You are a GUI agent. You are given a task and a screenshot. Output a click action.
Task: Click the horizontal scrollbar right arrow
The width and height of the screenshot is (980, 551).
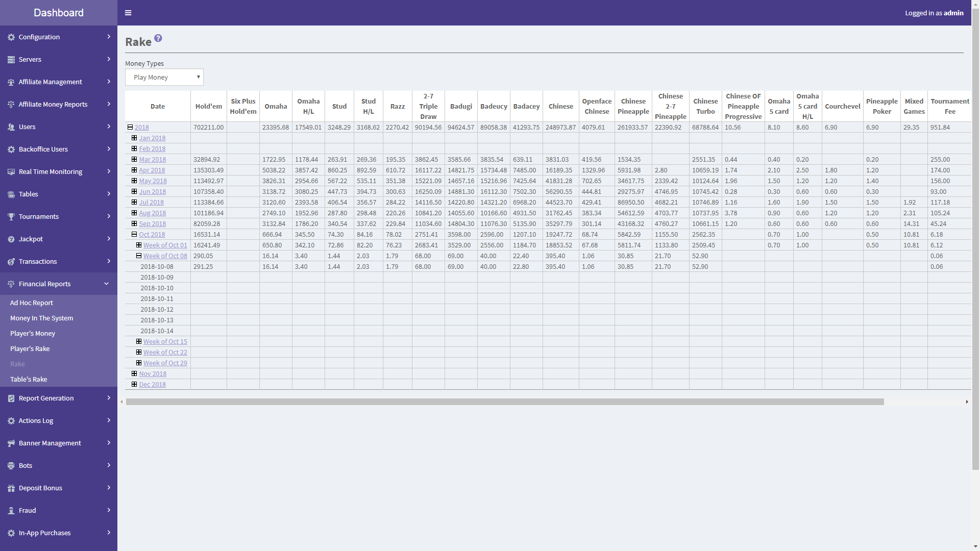pos(967,402)
